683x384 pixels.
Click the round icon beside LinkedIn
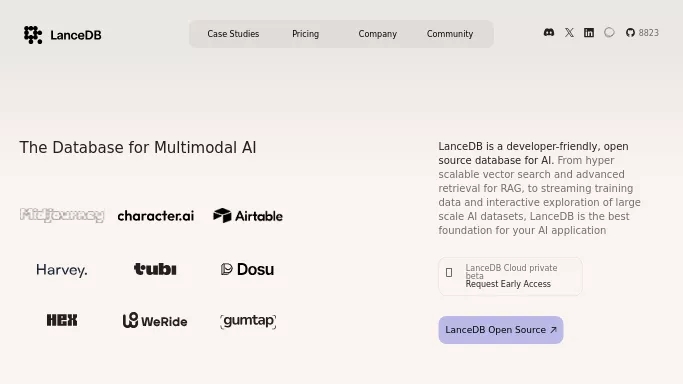[x=609, y=32]
